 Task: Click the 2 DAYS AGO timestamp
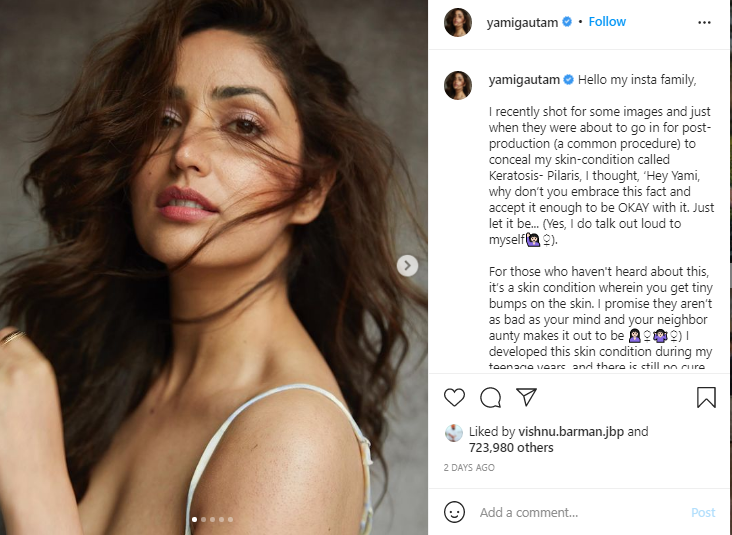coord(469,467)
